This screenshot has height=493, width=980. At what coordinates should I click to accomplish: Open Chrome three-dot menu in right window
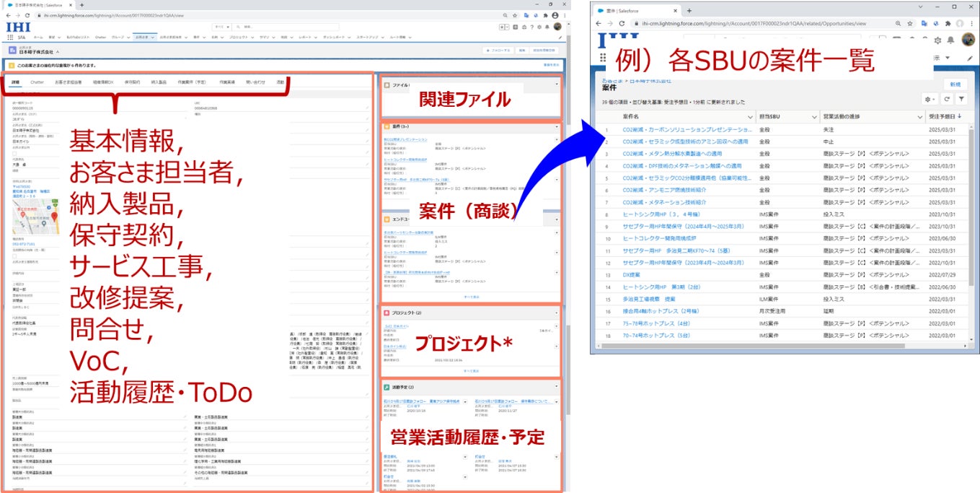point(970,23)
